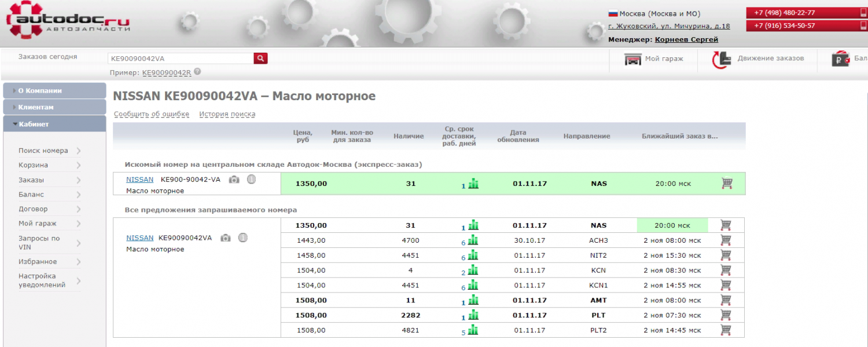This screenshot has width=868, height=347.
Task: Open Движение заказов in the top bar
Action: (x=771, y=59)
